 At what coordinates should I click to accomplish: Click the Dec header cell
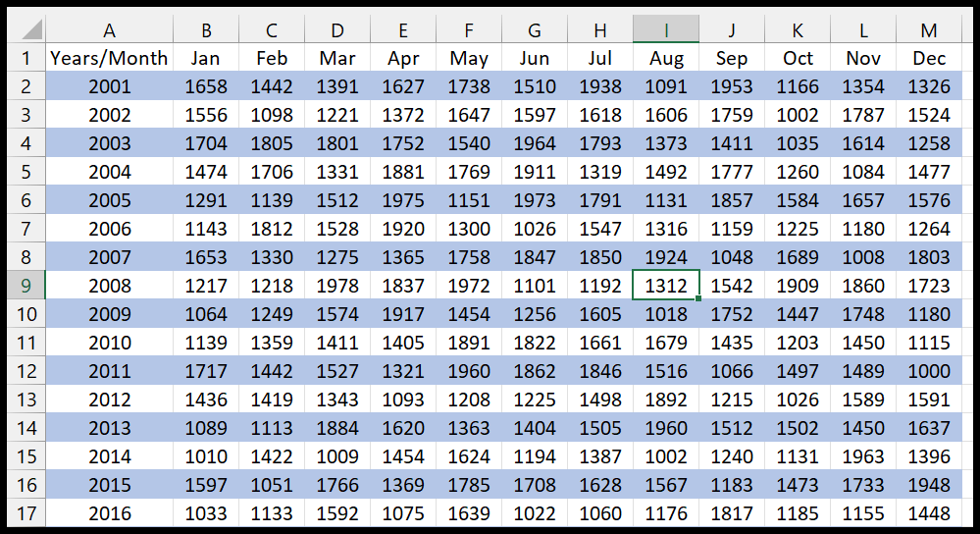(929, 58)
